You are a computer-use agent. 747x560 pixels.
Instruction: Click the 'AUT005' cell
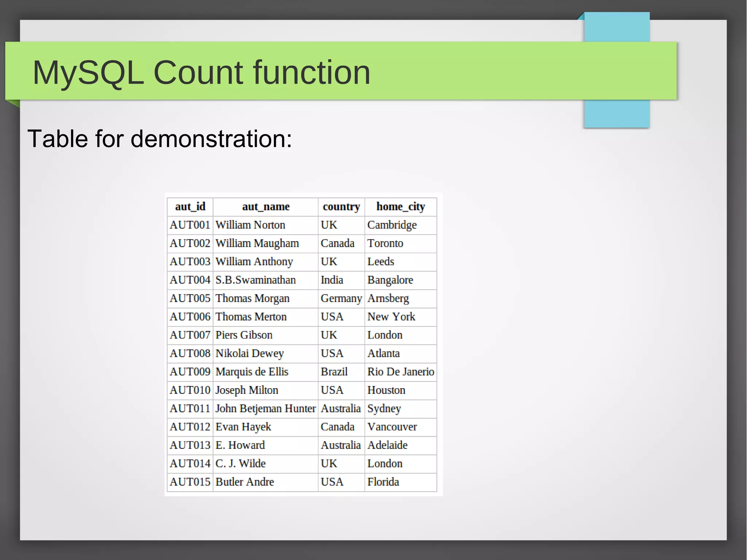pyautogui.click(x=190, y=298)
